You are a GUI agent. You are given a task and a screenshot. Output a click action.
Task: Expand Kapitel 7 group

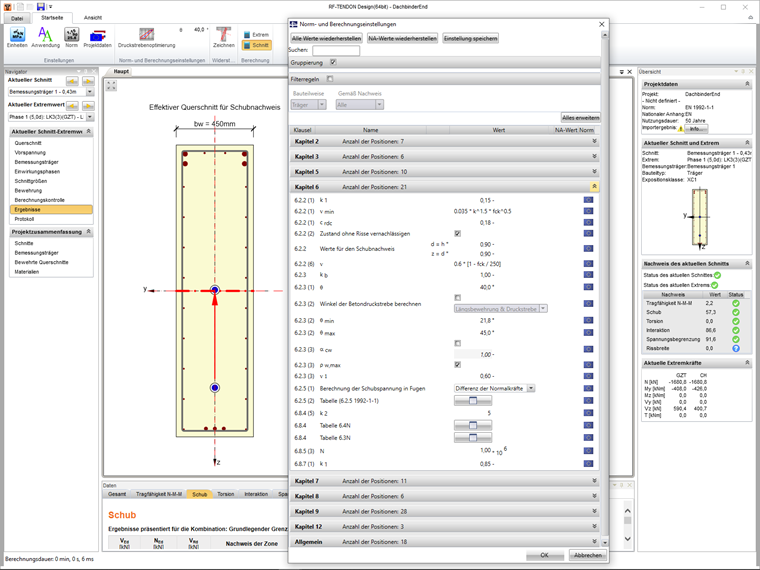tap(594, 480)
